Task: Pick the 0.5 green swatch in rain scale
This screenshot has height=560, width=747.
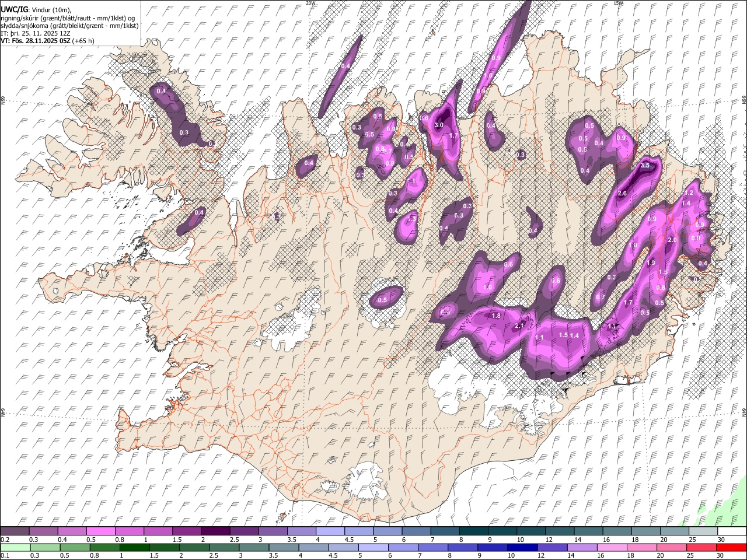Action: [75, 547]
